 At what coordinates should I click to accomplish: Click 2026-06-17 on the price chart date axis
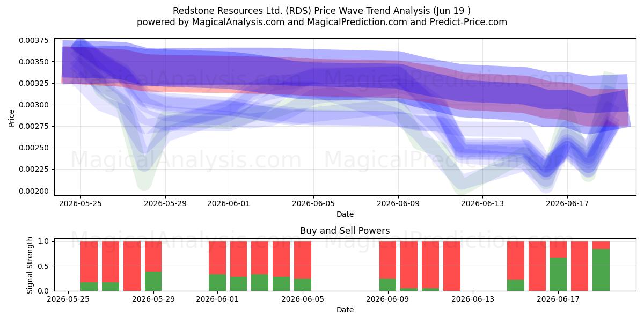tap(567, 203)
